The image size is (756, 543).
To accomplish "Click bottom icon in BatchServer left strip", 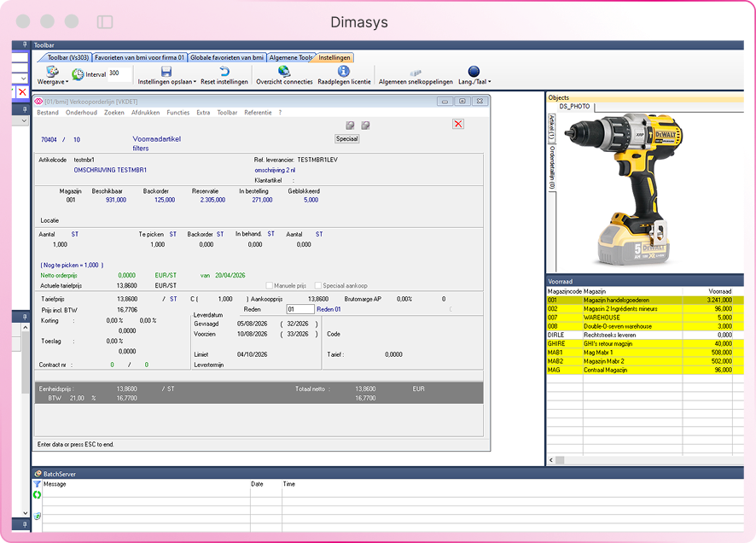I will coord(38,516).
